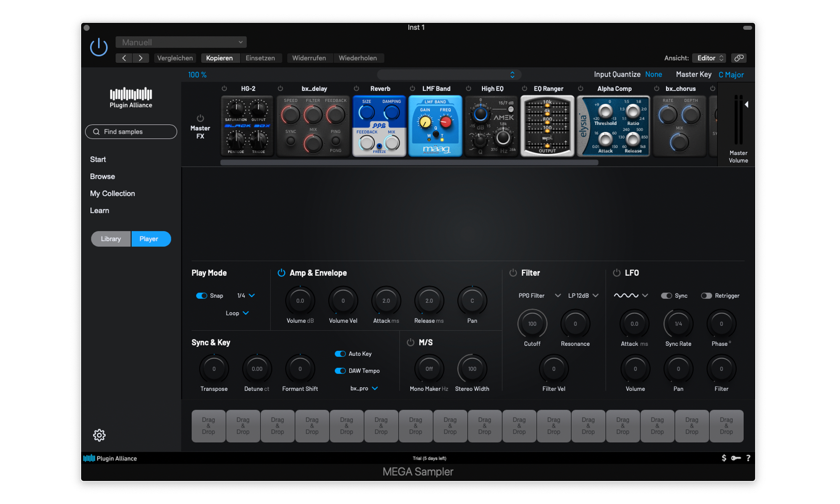Open My Collection in sidebar
The width and height of the screenshot is (840, 504).
click(x=113, y=194)
